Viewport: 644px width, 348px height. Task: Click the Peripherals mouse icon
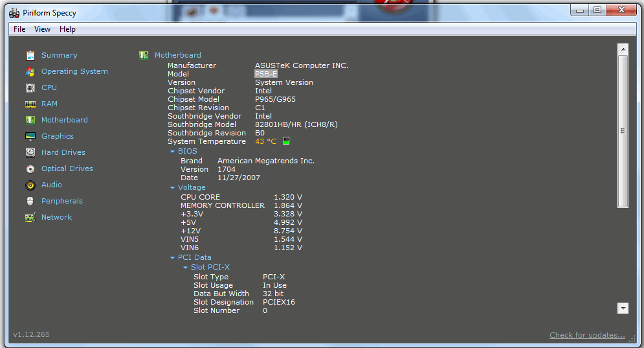[x=30, y=201]
